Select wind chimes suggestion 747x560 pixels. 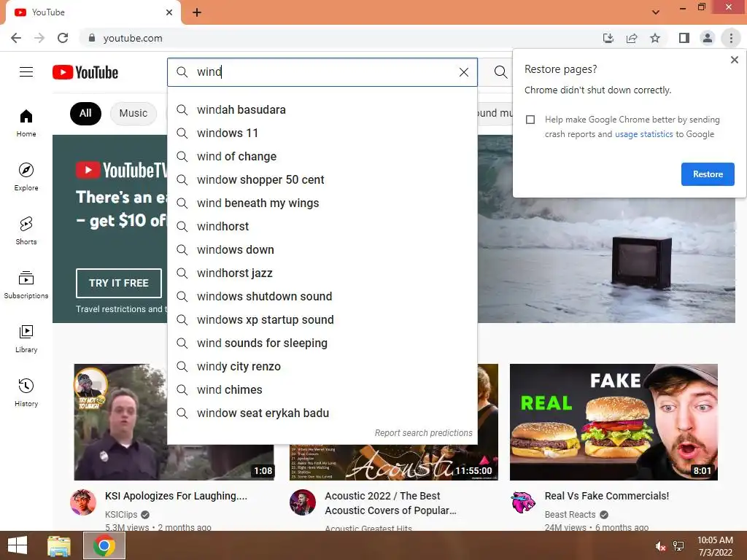(x=322, y=389)
